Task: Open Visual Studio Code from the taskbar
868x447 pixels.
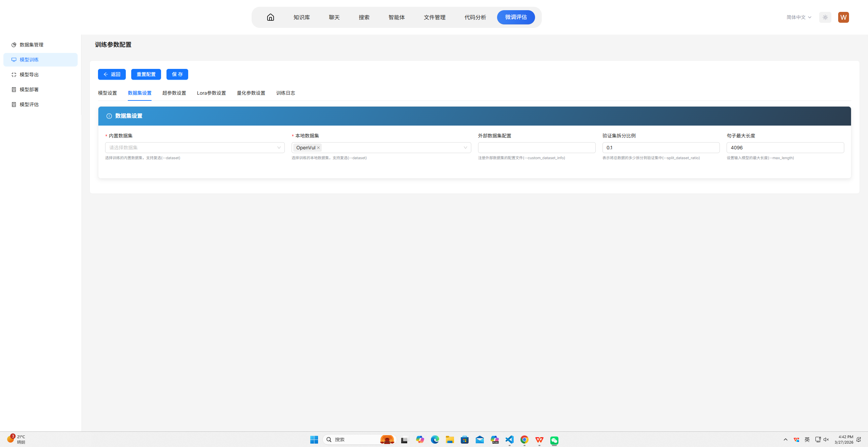Action: [509, 440]
